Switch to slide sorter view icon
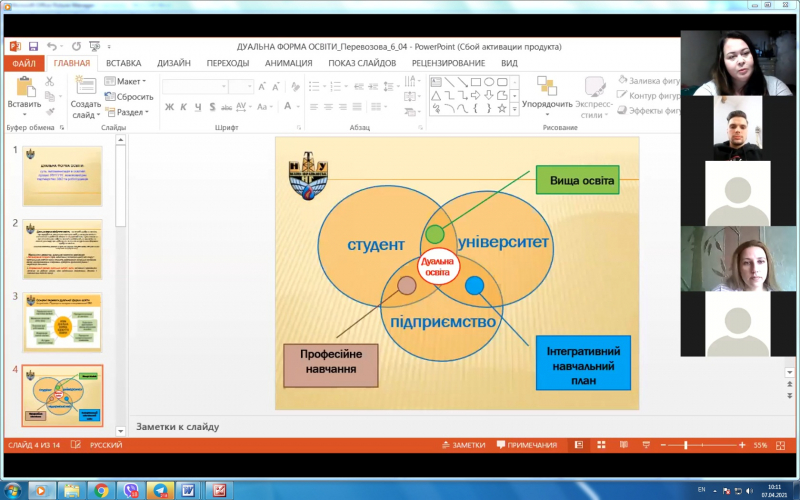Screen dimensions: 800x500 point(599,445)
